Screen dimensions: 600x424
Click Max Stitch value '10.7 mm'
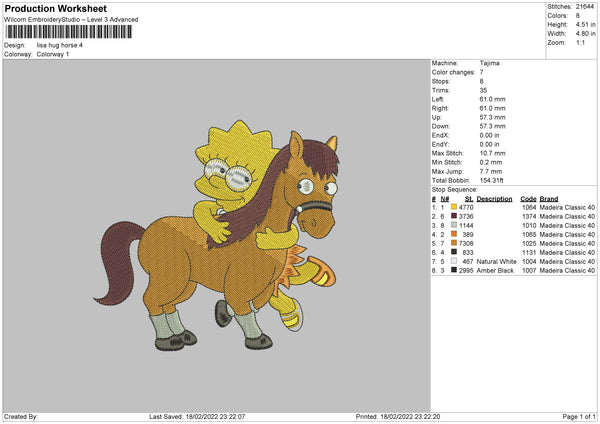pos(492,153)
